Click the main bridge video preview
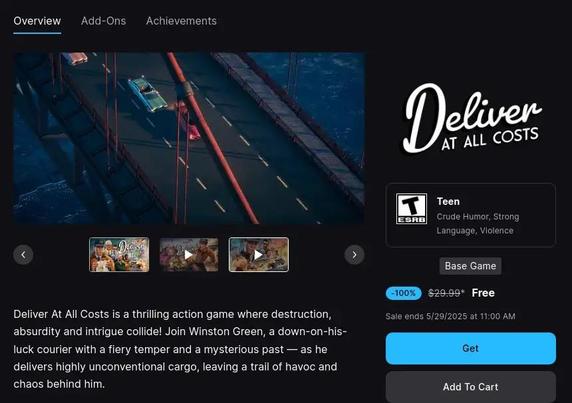572x403 pixels. 189,138
